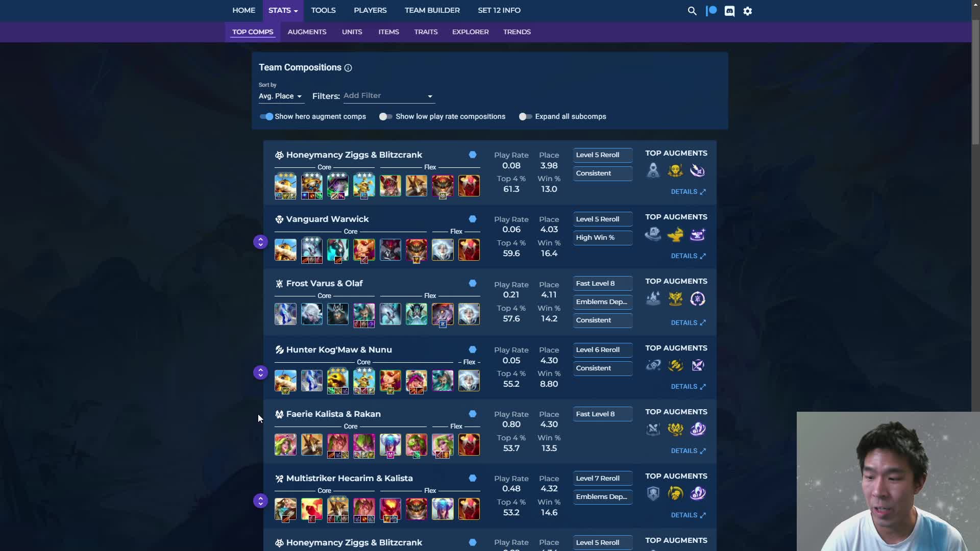Click the first augment icon for Multistriker Hecarim & Kalista
The image size is (980, 551).
(653, 493)
